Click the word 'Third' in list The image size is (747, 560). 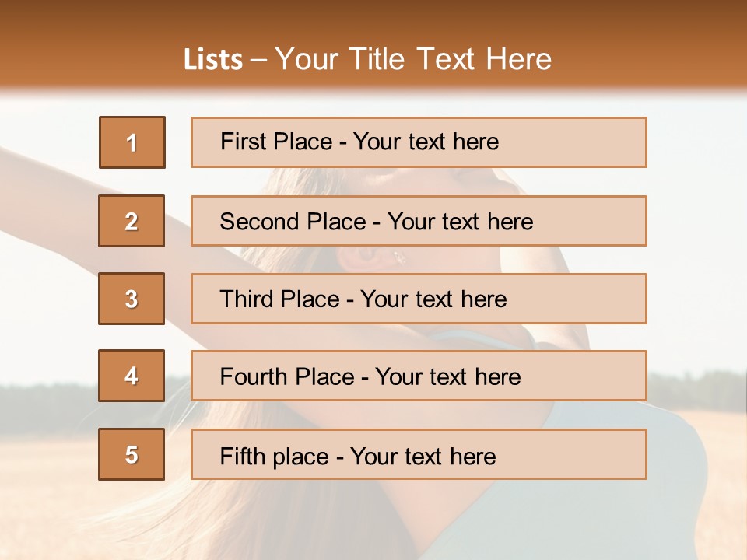point(246,299)
